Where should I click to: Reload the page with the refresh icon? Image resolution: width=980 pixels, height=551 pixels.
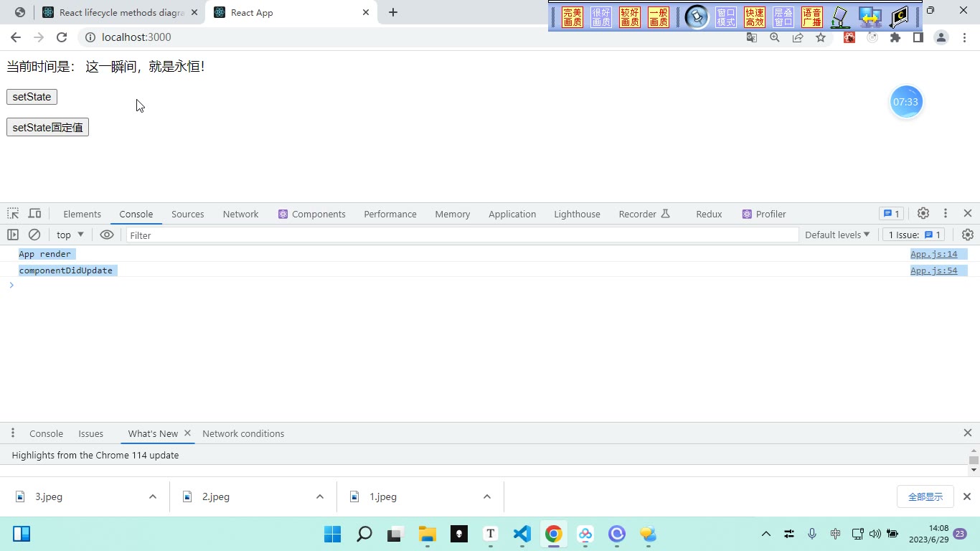pyautogui.click(x=62, y=37)
